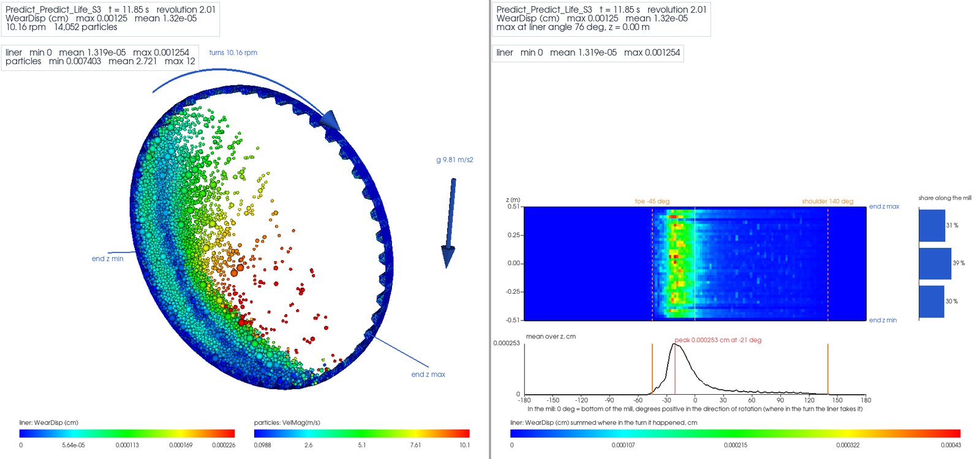980x459 pixels.
Task: Click the "5.64e-05" color scale value
Action: [x=73, y=445]
